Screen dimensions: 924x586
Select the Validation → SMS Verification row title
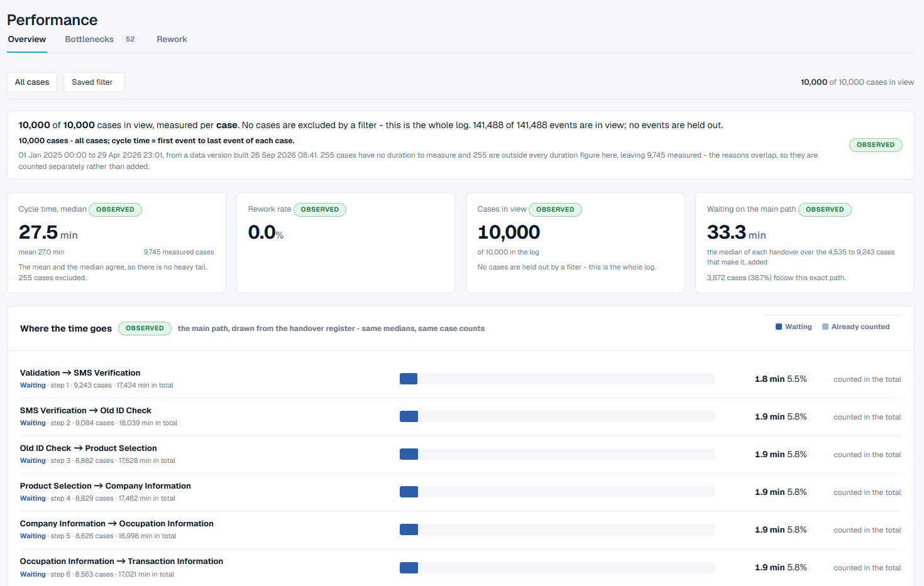(x=80, y=373)
